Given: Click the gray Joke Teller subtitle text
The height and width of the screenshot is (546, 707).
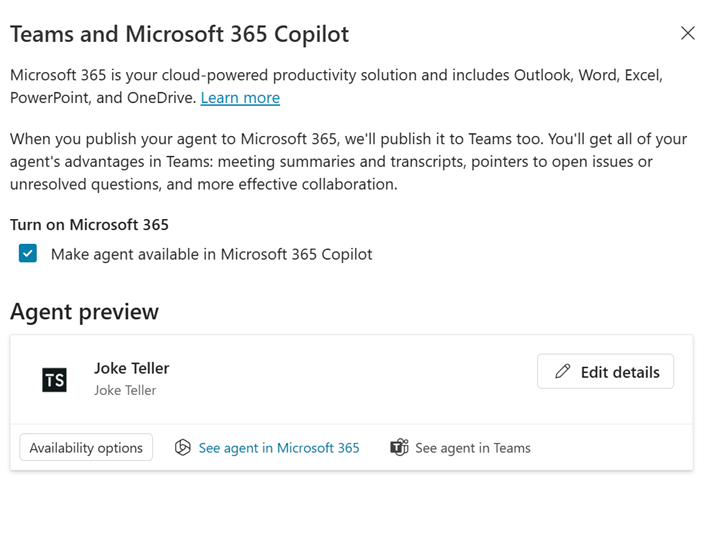Looking at the screenshot, I should coord(125,390).
